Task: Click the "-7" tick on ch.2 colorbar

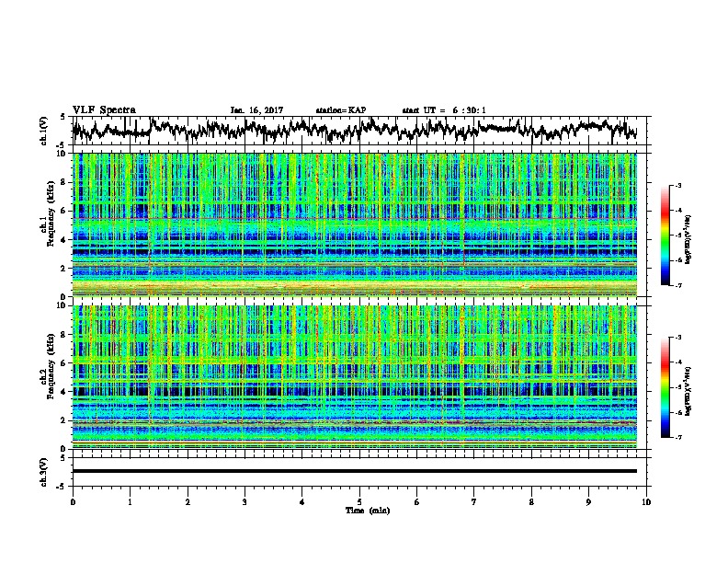Action: (677, 437)
